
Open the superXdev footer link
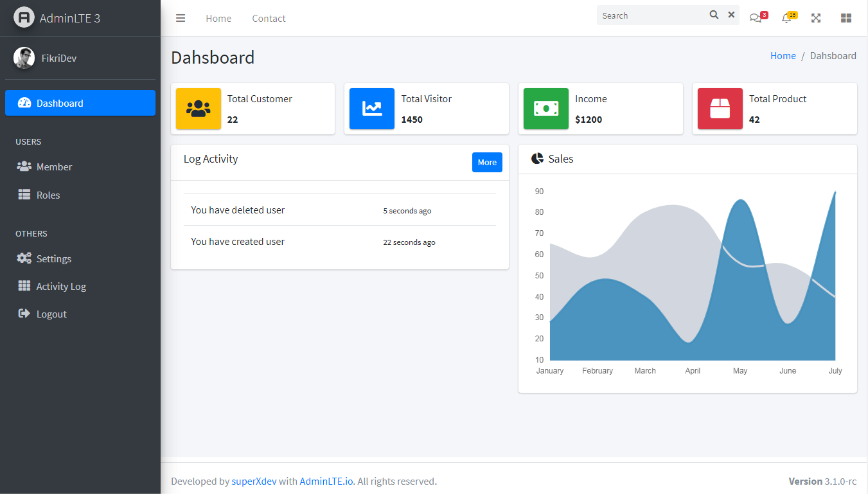pyautogui.click(x=254, y=481)
